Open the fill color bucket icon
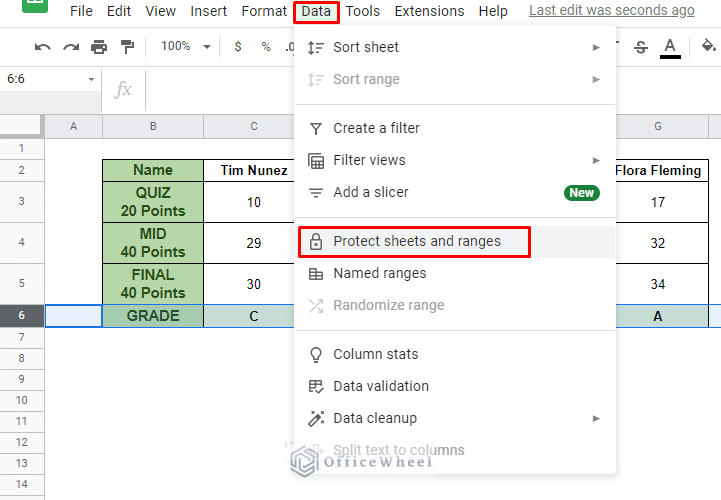The width and height of the screenshot is (721, 500). (x=708, y=47)
